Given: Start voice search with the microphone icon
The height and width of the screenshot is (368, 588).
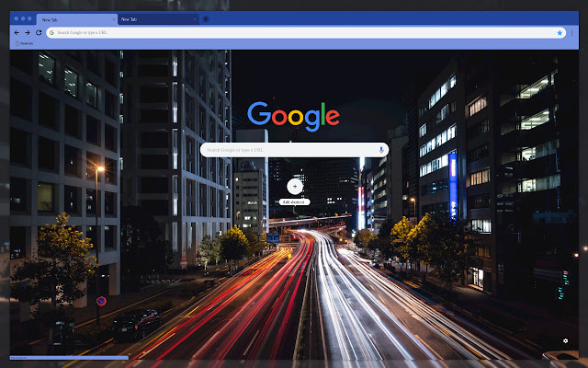Looking at the screenshot, I should click(x=381, y=150).
